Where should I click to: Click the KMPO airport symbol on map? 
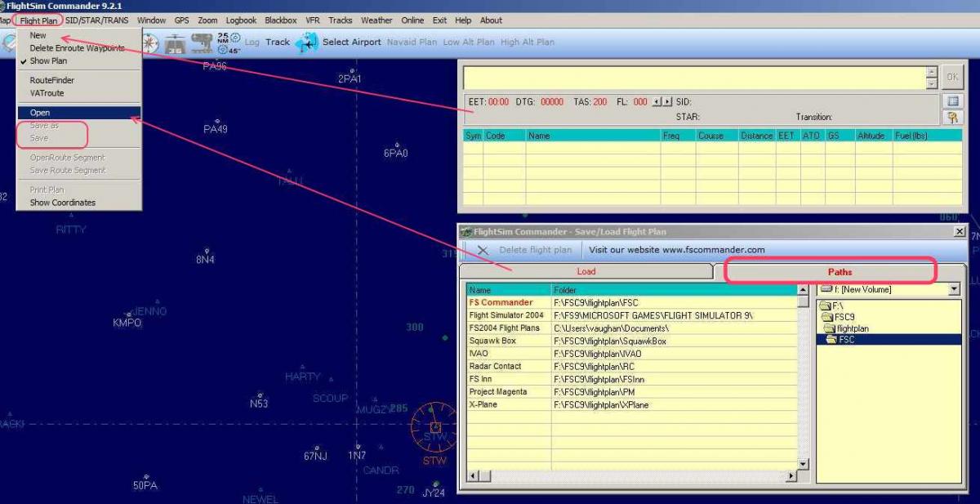(128, 314)
